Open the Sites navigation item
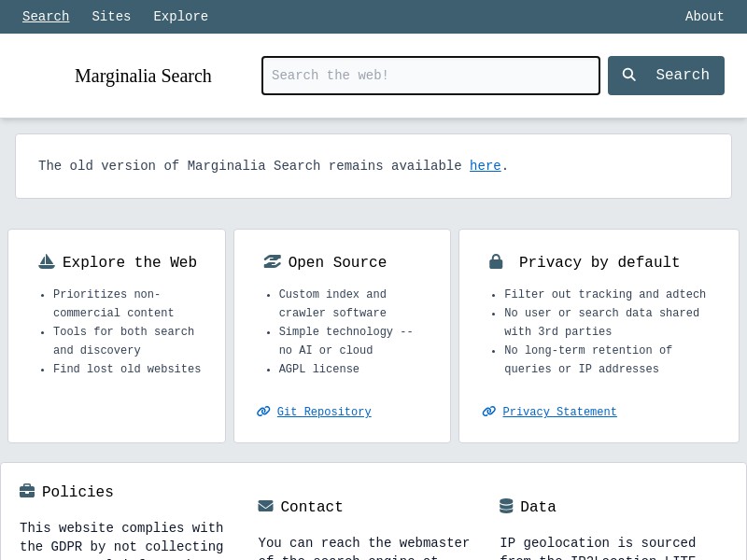 click(x=111, y=16)
